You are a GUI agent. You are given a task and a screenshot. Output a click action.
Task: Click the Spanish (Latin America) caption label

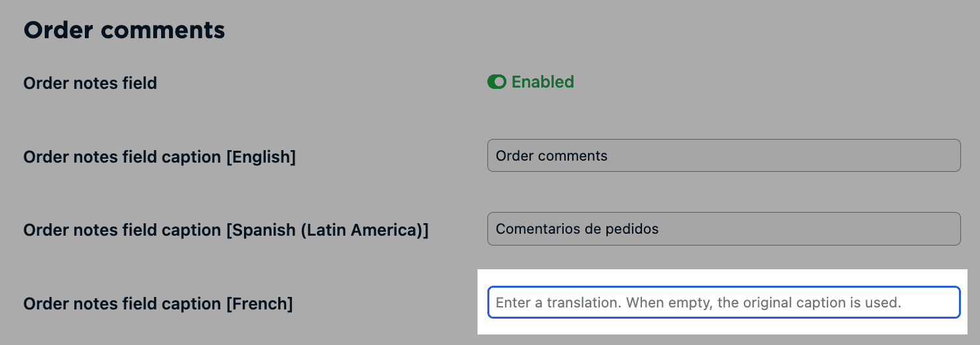226,230
